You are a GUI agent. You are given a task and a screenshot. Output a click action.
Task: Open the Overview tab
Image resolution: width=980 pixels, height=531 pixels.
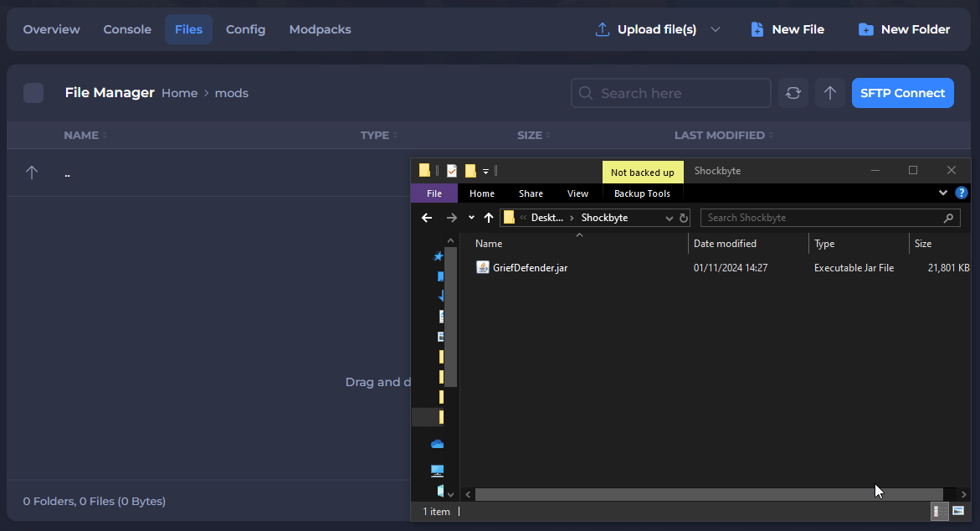point(51,29)
